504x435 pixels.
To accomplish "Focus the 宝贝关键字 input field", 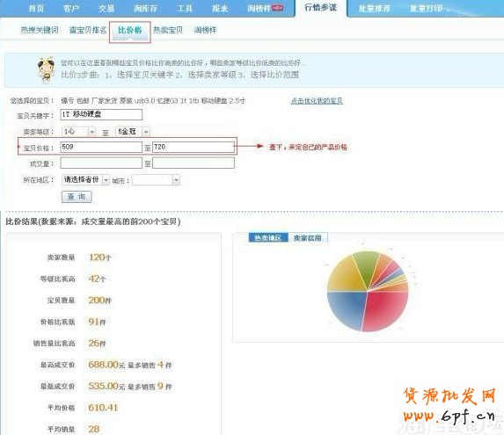I will coord(101,114).
